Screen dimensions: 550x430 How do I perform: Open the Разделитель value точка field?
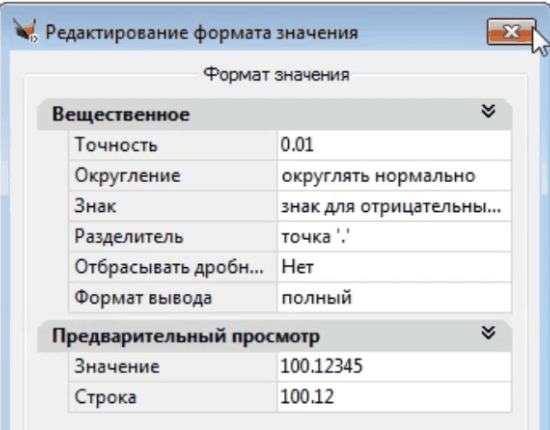point(394,236)
